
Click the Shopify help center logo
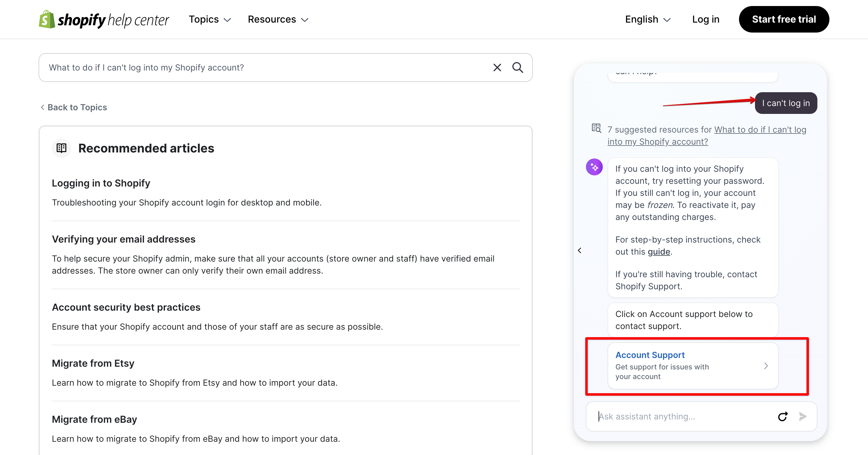(104, 20)
